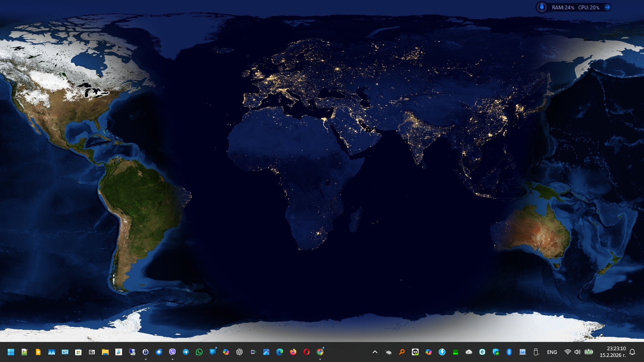Open File Explorer folder icon
Image resolution: width=644 pixels, height=362 pixels.
point(105,352)
